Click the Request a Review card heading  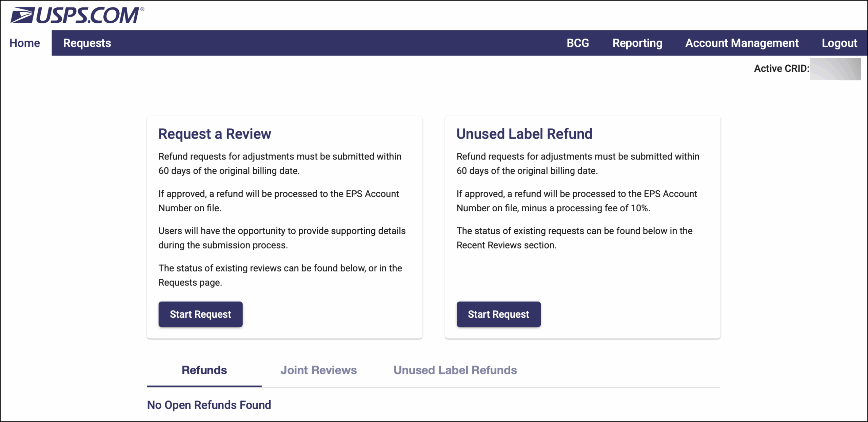pos(215,134)
